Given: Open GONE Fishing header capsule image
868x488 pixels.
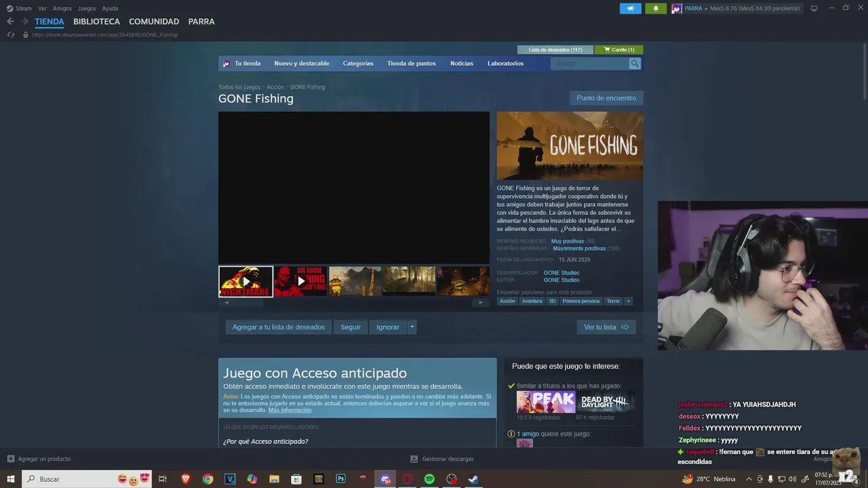Looking at the screenshot, I should point(570,146).
